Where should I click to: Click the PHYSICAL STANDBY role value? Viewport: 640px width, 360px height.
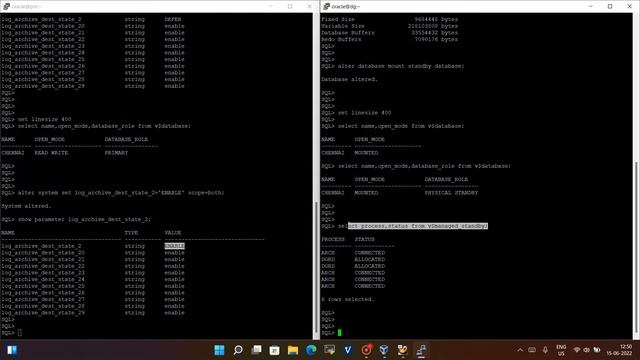tap(451, 193)
